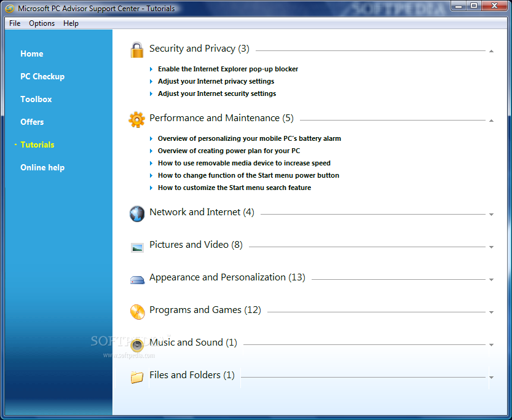Expand the Files and Folders section arrow
This screenshot has width=512, height=420.
[491, 378]
